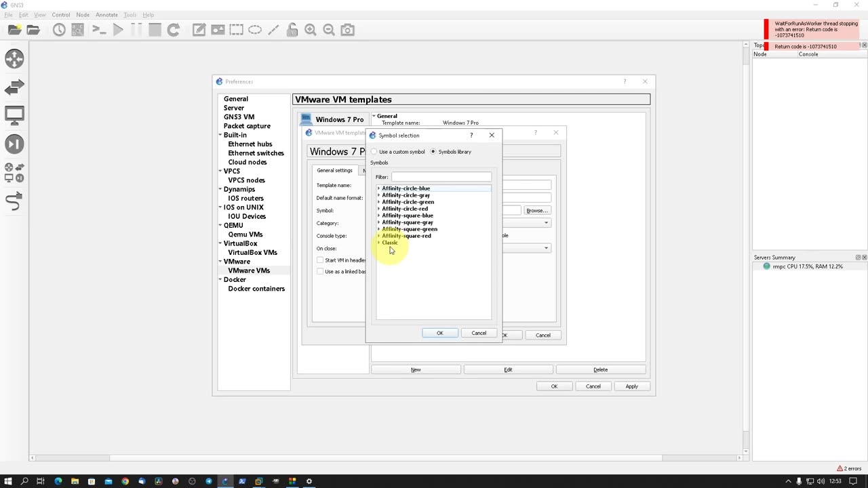Click the Apply button in Preferences
This screenshot has height=488, width=868.
coord(631,386)
